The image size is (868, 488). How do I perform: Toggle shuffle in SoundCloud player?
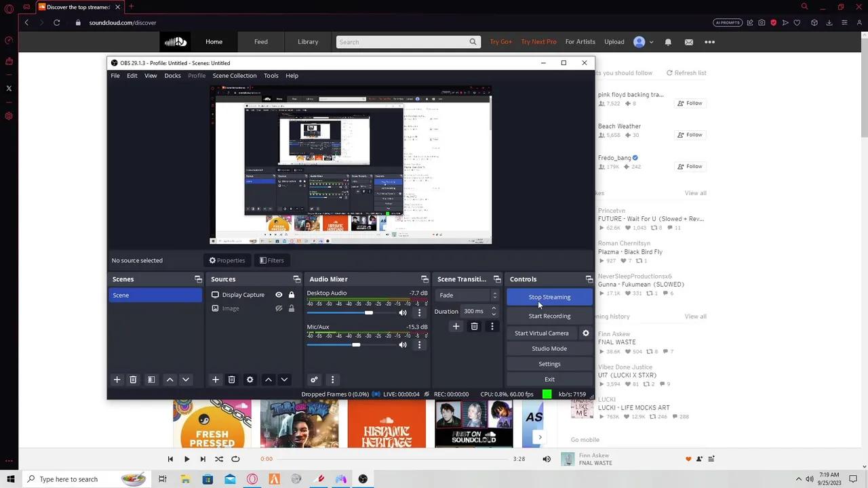click(219, 459)
